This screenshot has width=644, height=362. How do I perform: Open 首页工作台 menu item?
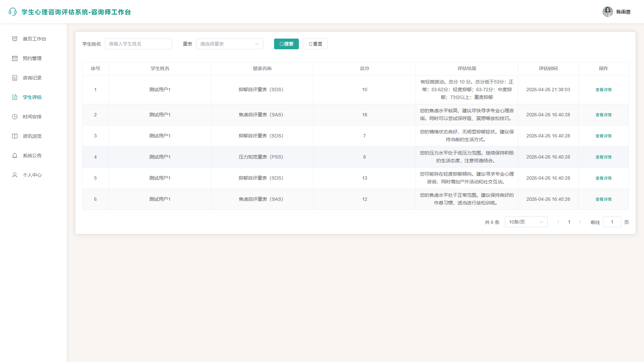pos(34,39)
